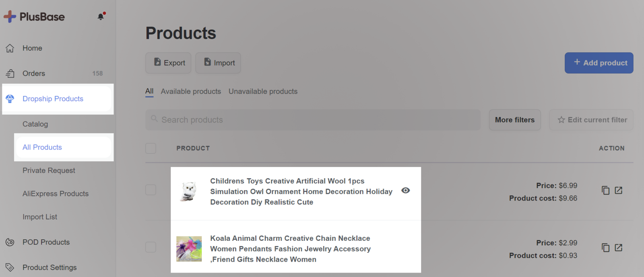The height and width of the screenshot is (277, 644).
Task: Click the Add product button
Action: click(x=599, y=63)
